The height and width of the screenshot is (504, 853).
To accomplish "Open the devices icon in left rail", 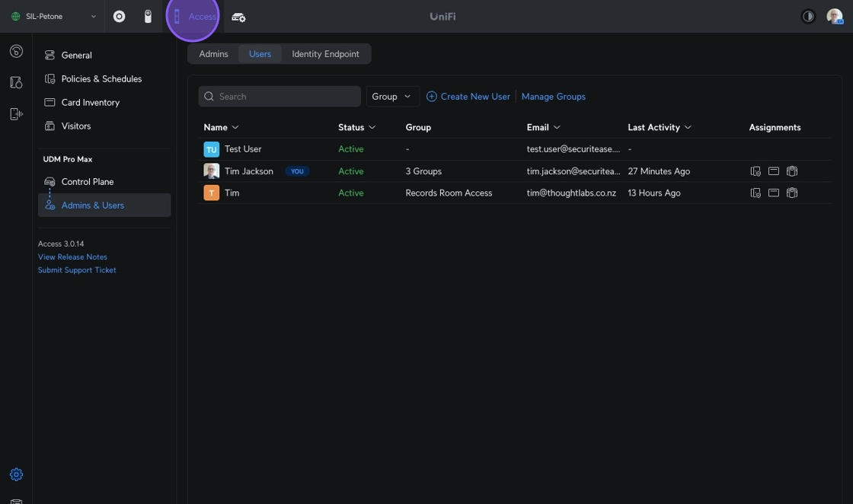I will coord(16,113).
